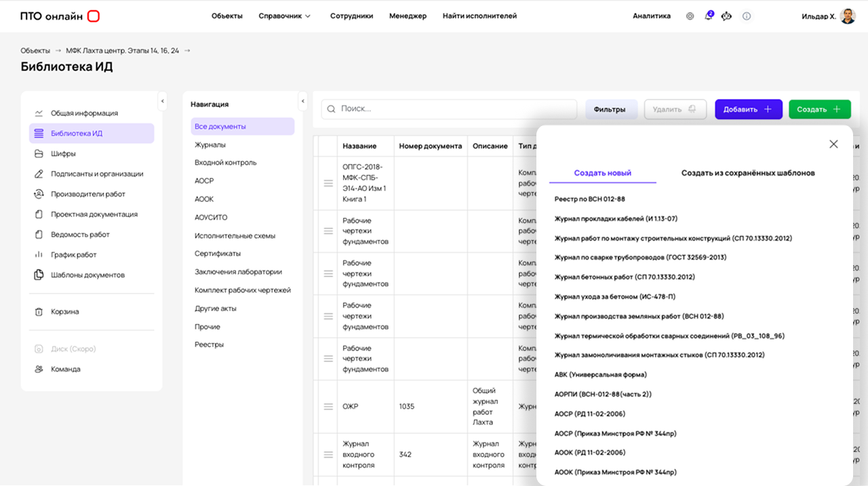Close the create document popup
Image resolution: width=868 pixels, height=486 pixels.
pyautogui.click(x=833, y=144)
